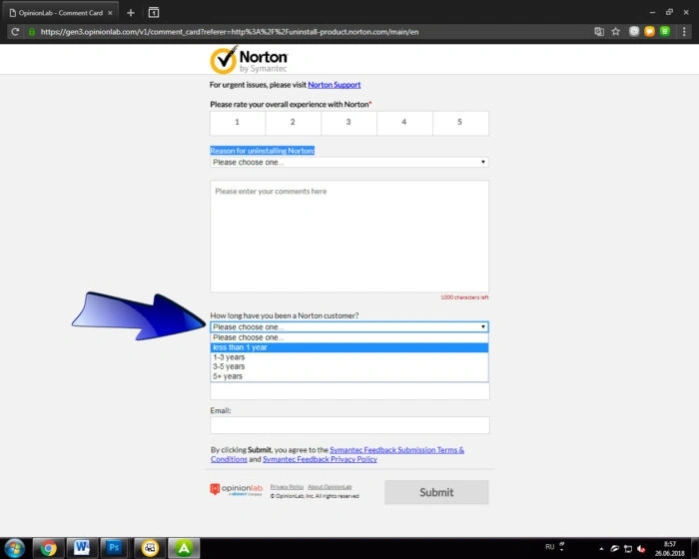Bookmark this page with the star icon
Viewport: 699px width, 559px height.
tap(616, 31)
